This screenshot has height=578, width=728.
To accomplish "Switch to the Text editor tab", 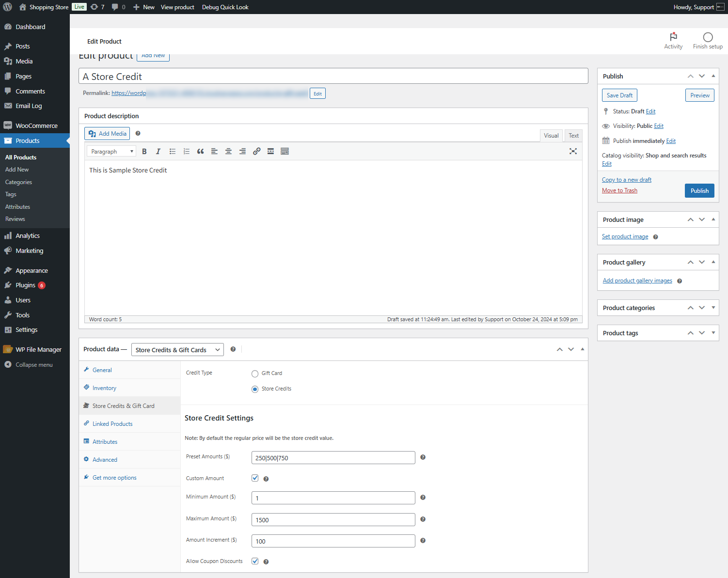I will pyautogui.click(x=573, y=136).
